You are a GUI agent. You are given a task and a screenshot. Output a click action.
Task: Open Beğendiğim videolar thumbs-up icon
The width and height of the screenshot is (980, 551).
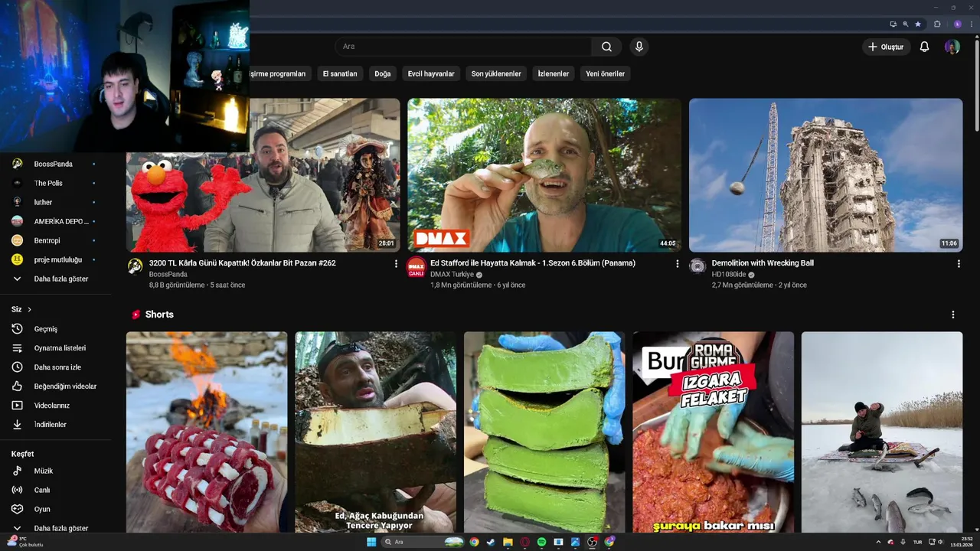pos(18,386)
